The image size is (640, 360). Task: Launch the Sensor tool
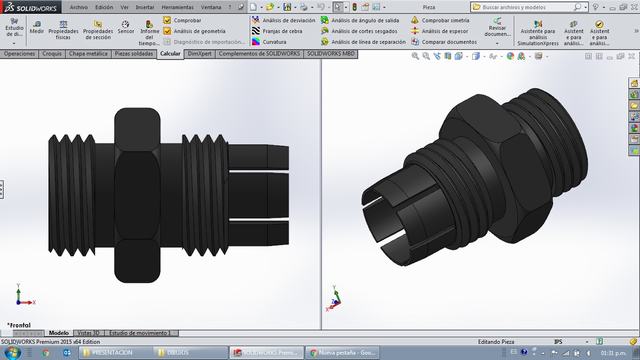point(126,27)
